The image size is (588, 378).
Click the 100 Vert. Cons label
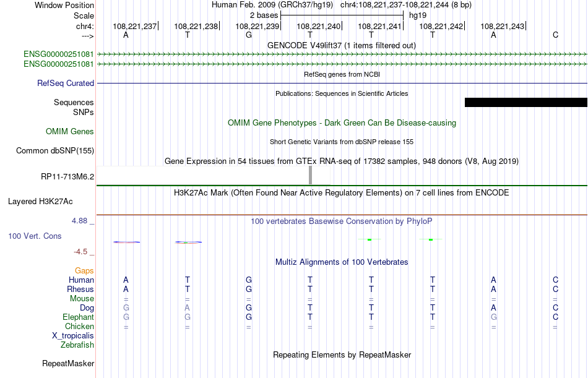[35, 236]
